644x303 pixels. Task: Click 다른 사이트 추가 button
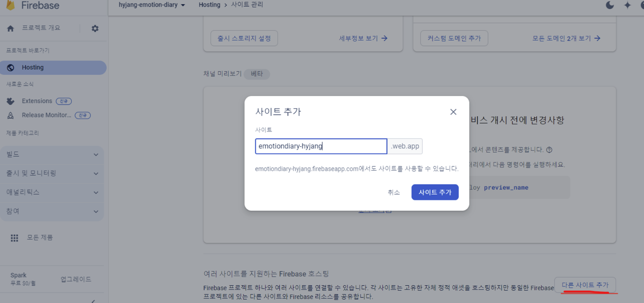coord(585,285)
